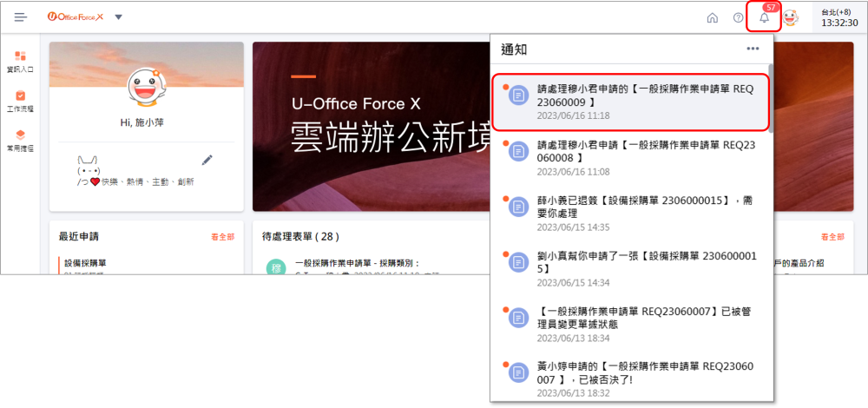This screenshot has width=868, height=408.
Task: Open 劉小真幫你申請 notification
Action: tap(630, 268)
